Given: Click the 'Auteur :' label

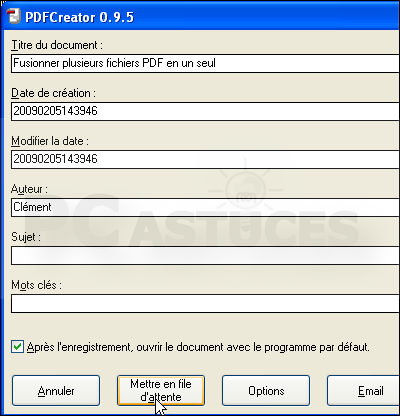Looking at the screenshot, I should tap(29, 189).
